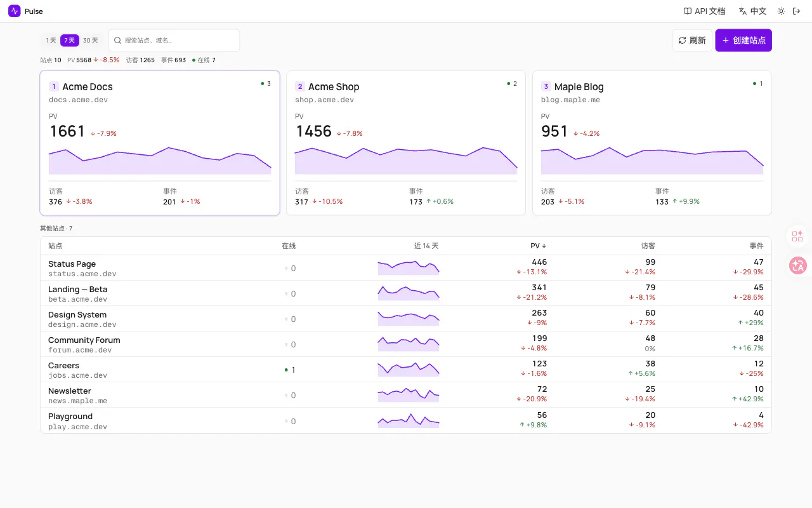Click the 刷新 refresh button
Screen dimensions: 812x508
(x=692, y=40)
